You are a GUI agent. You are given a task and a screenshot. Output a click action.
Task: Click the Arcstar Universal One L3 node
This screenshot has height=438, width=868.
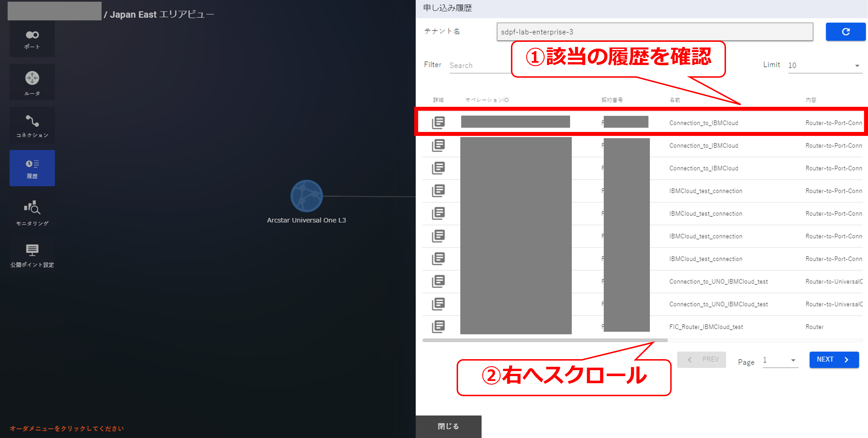pyautogui.click(x=306, y=196)
